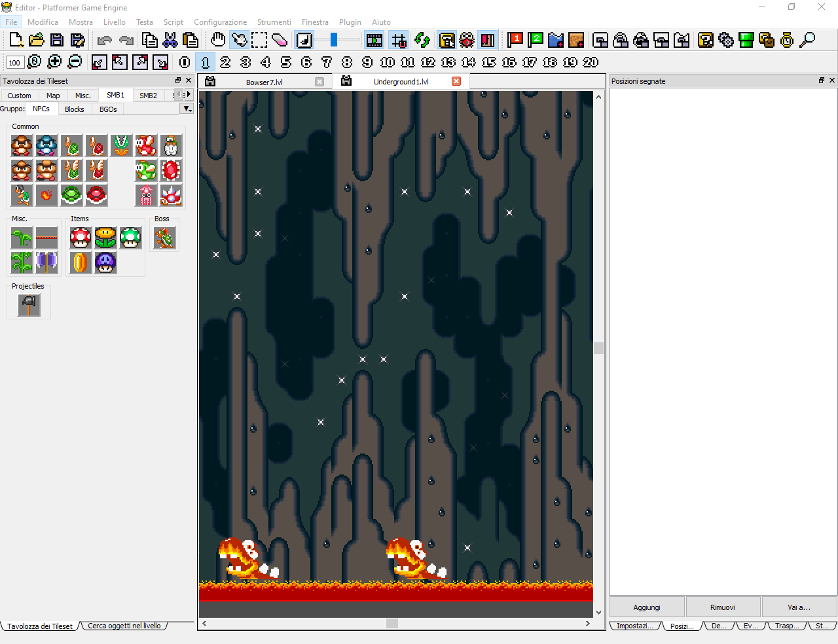This screenshot has height=644, width=838.
Task: Activate the pointer selection tool
Action: (239, 40)
